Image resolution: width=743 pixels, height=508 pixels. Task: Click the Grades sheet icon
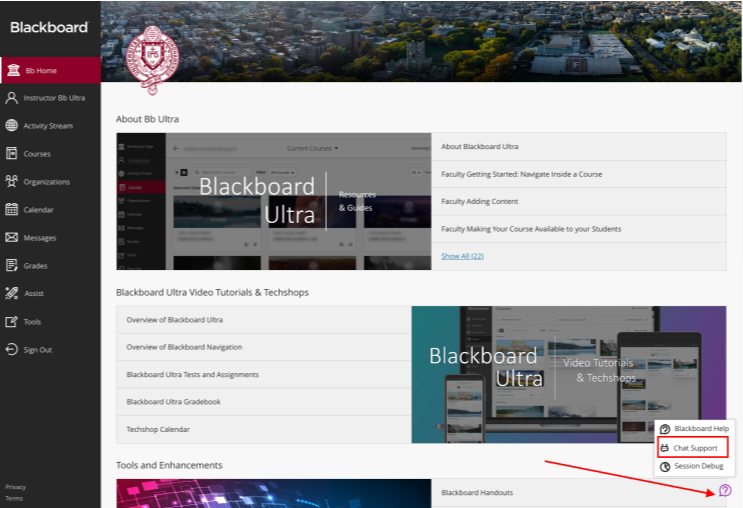tap(11, 265)
